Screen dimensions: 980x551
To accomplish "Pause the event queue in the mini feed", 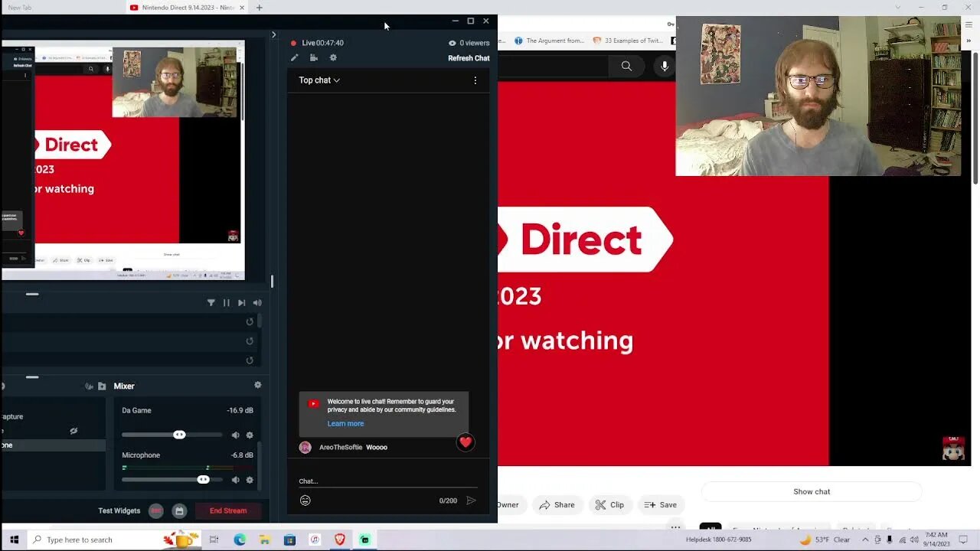I will click(226, 303).
